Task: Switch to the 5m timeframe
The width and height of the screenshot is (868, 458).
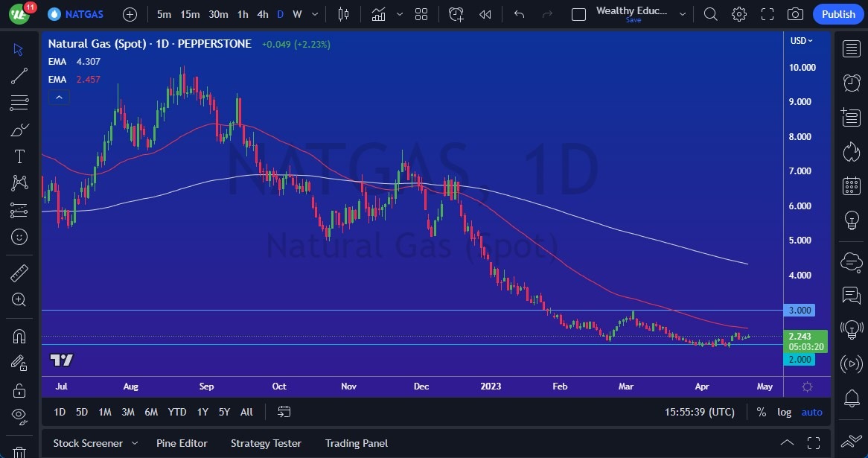Action: (x=164, y=14)
